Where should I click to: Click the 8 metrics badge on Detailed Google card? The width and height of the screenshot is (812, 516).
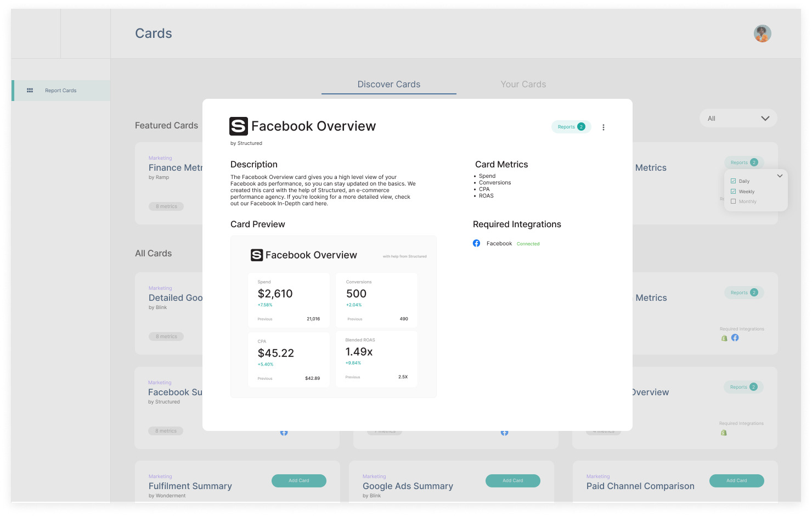[166, 336]
